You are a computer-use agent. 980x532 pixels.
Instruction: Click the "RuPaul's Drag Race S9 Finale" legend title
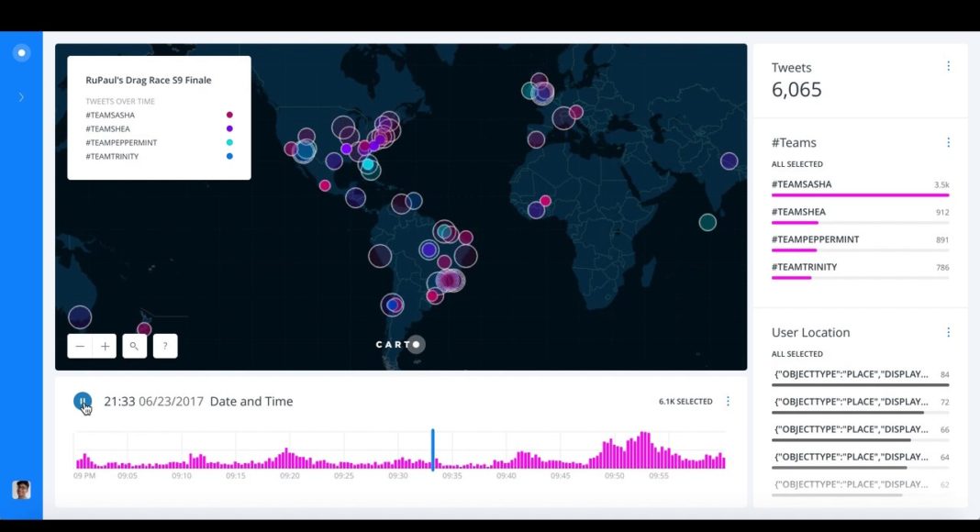(148, 80)
